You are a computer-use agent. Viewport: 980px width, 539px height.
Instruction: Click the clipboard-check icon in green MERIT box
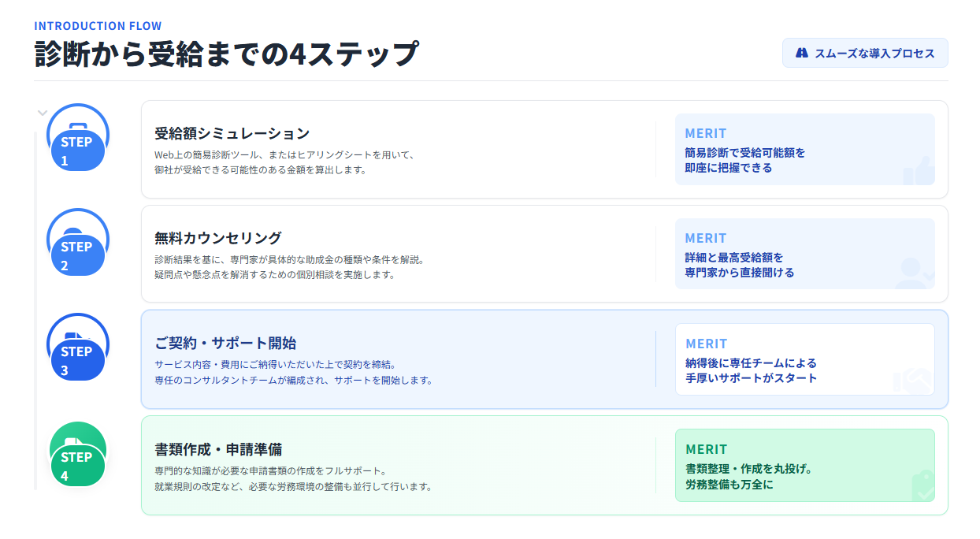tap(921, 486)
